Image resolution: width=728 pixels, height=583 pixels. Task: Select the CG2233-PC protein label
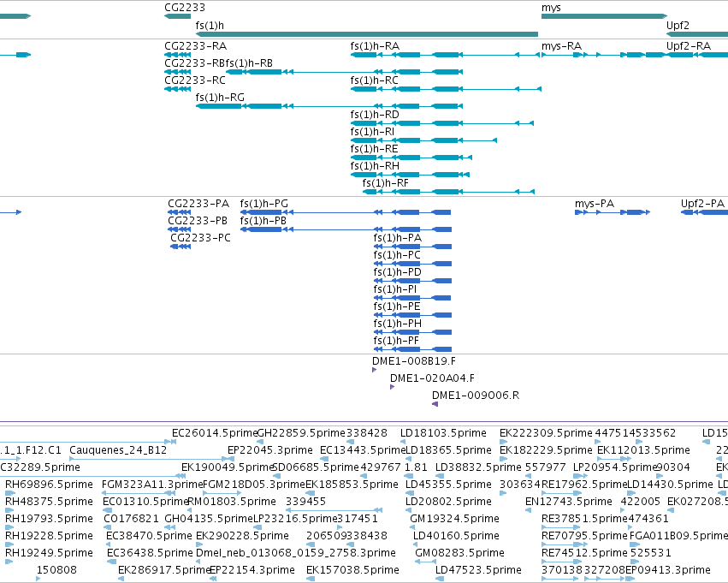(x=200, y=238)
